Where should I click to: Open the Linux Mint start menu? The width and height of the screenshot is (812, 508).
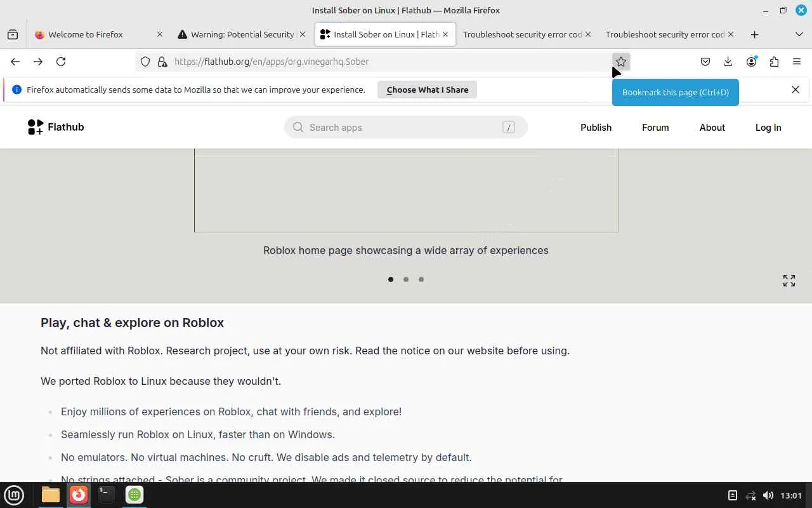14,495
